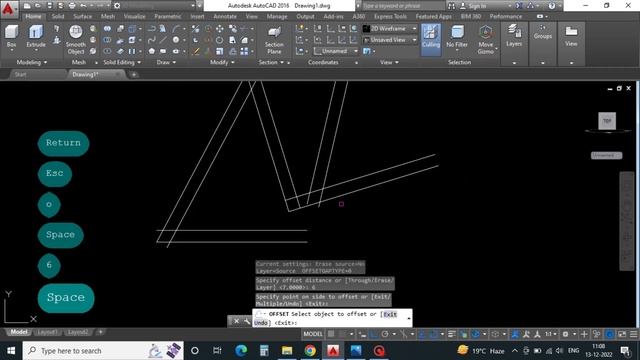This screenshot has width=640, height=360.
Task: Expand the Draw panel
Action: 166,62
